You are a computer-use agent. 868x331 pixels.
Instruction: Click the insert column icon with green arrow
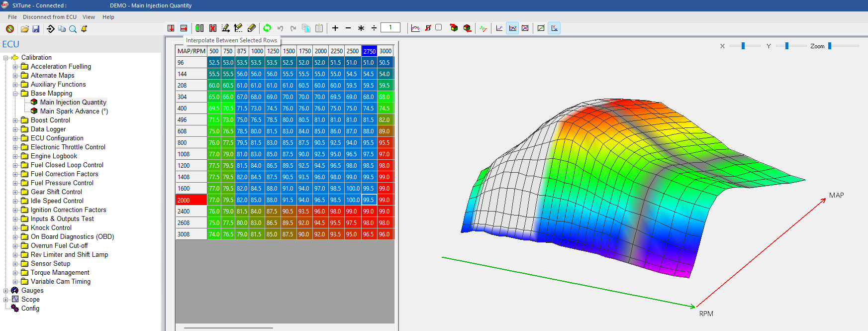coord(199,28)
